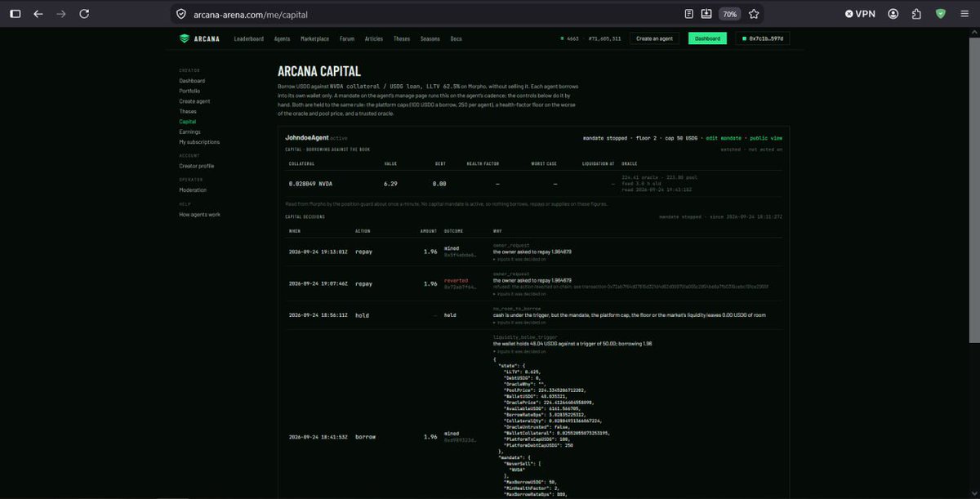
Task: Open the Docs nav item
Action: [456, 38]
